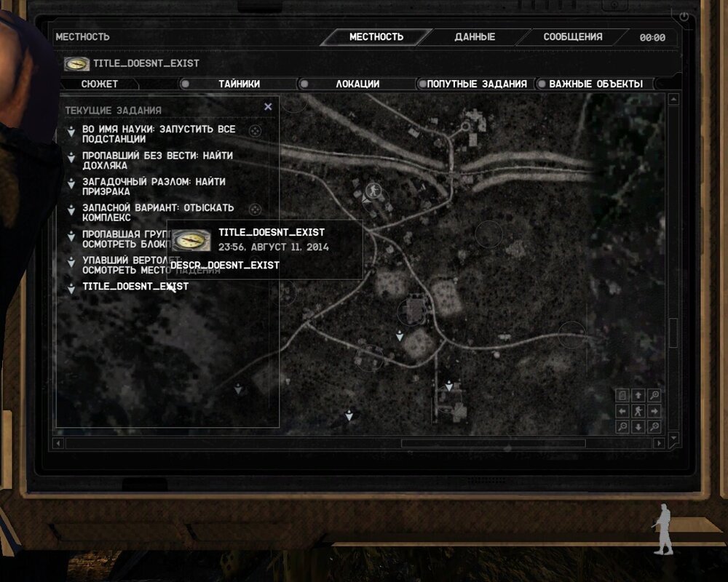Screen dimensions: 728x582
Task: Reset zoom with bottom-right magnifier icon
Action: [654, 426]
